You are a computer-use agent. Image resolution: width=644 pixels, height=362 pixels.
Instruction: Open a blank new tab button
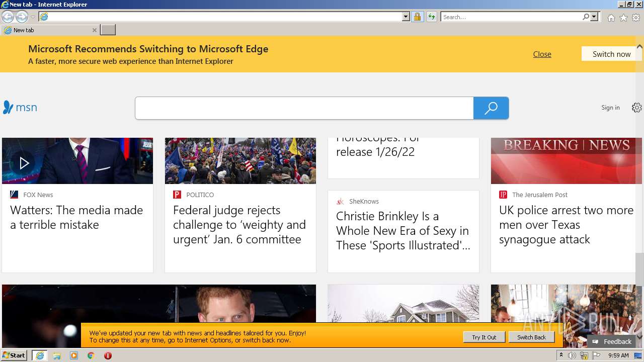coord(108,30)
